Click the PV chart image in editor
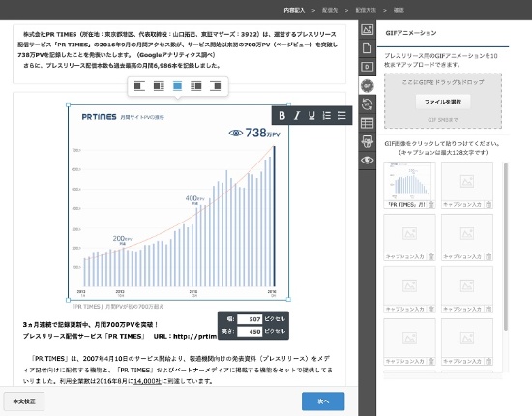This screenshot has height=416, width=532. [179, 202]
